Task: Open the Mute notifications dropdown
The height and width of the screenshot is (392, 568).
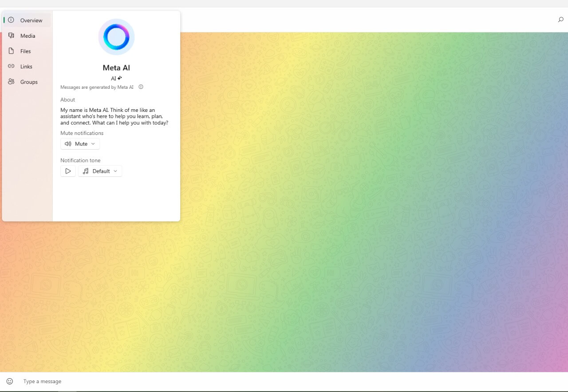Action: point(80,144)
